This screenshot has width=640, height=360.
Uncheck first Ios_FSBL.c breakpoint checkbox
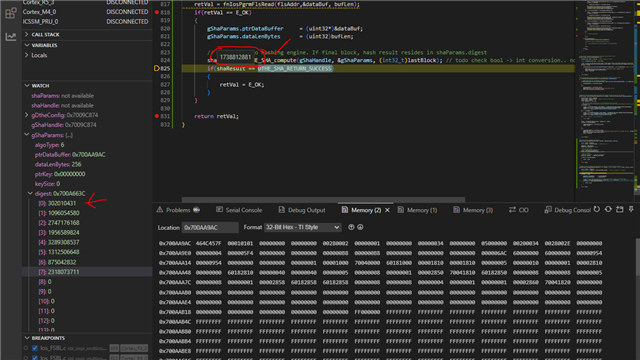tap(35, 348)
